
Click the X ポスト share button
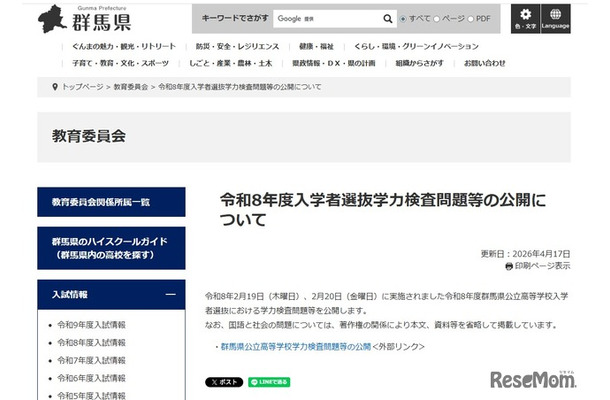[224, 382]
